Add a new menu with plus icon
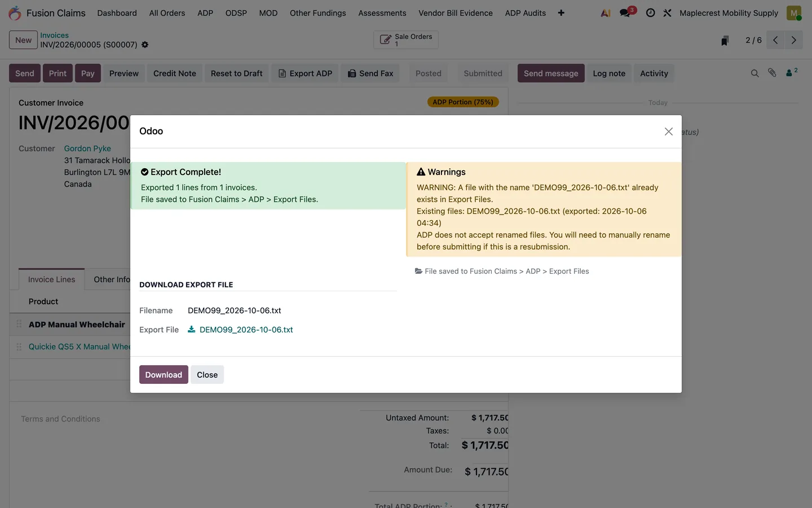The image size is (812, 508). [x=561, y=13]
